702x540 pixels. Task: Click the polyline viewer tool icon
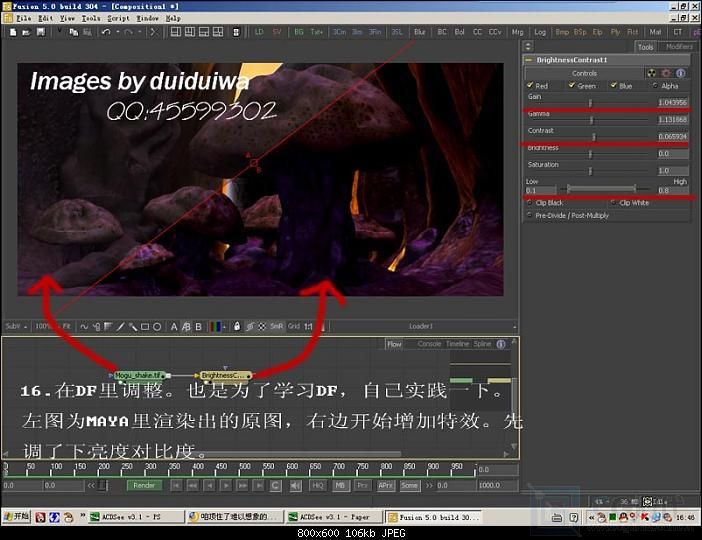tap(84, 327)
